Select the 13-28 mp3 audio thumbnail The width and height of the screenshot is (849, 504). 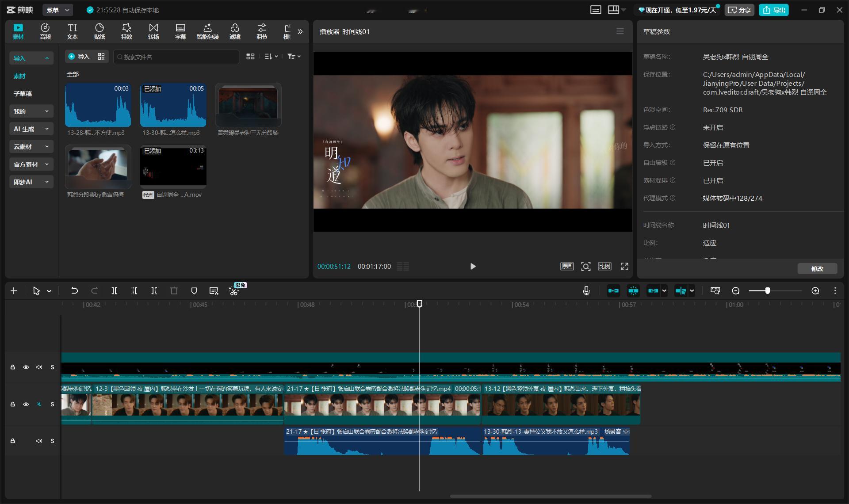[x=98, y=105]
